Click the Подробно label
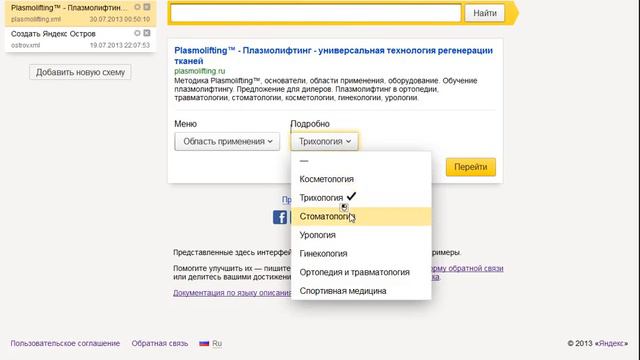 (310, 124)
